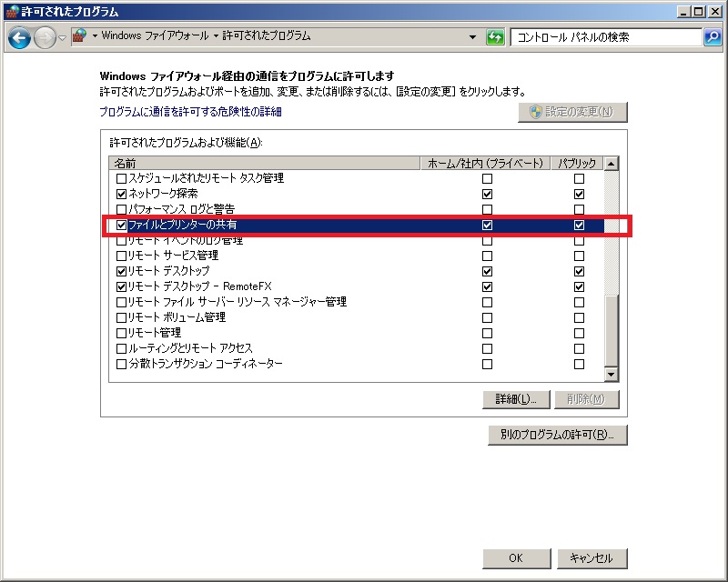This screenshot has height=582, width=728.
Task: Toggle ネットワーク探索 name checkbox
Action: coord(121,194)
